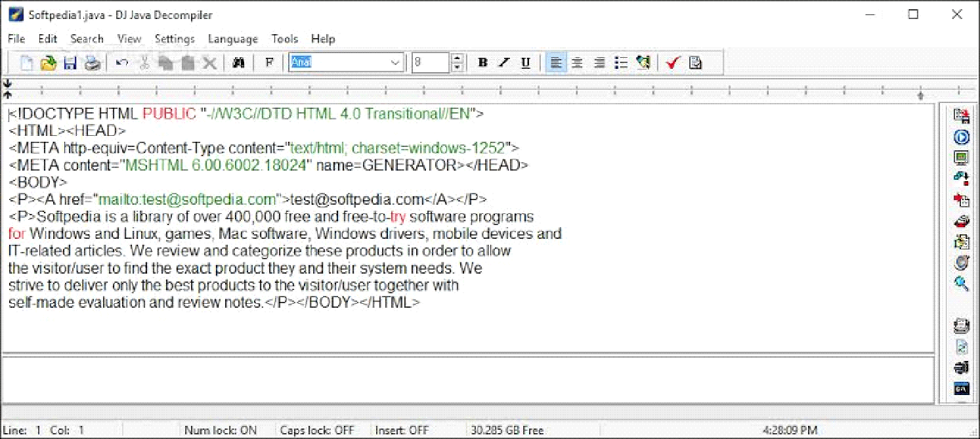Click the green monitor icon in the sidebar
The image size is (980, 439).
click(962, 158)
